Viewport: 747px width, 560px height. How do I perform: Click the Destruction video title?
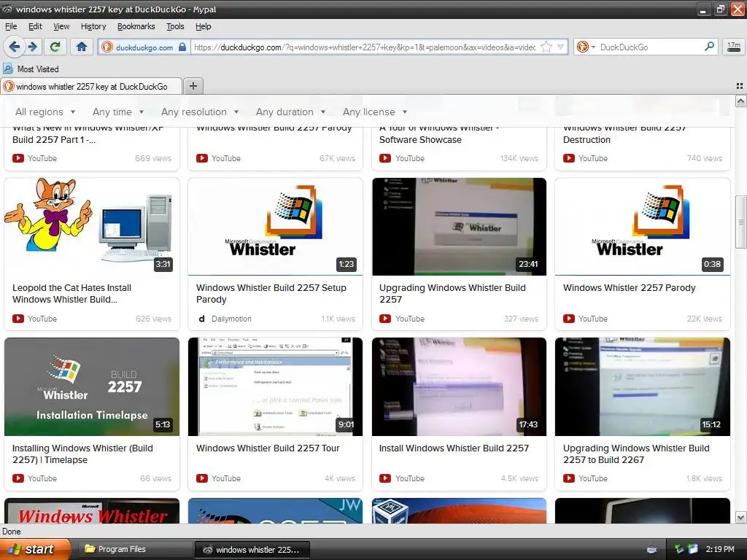[x=624, y=134]
